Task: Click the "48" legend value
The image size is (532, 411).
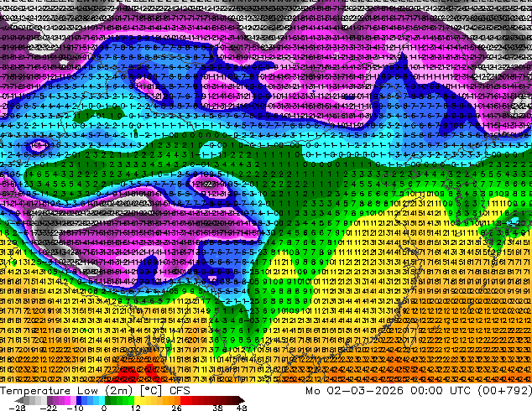Action: 242,408
